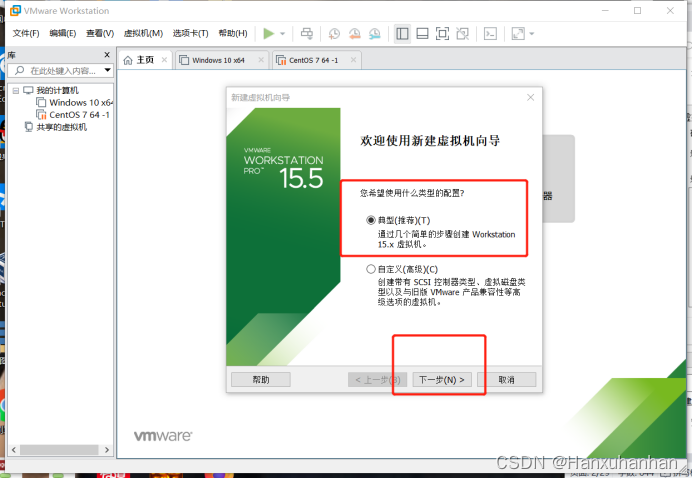Select Windows 10 x64 in library tree

coord(81,102)
